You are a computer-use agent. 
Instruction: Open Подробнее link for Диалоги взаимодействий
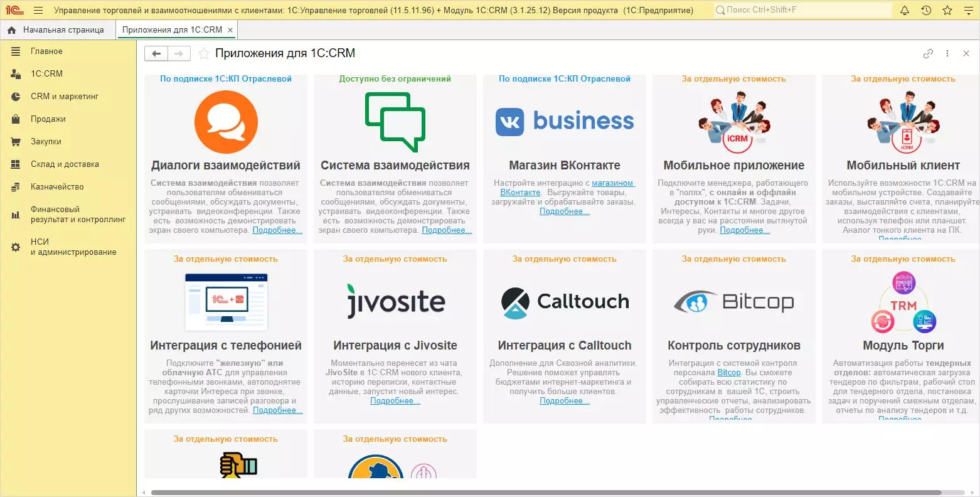[277, 230]
